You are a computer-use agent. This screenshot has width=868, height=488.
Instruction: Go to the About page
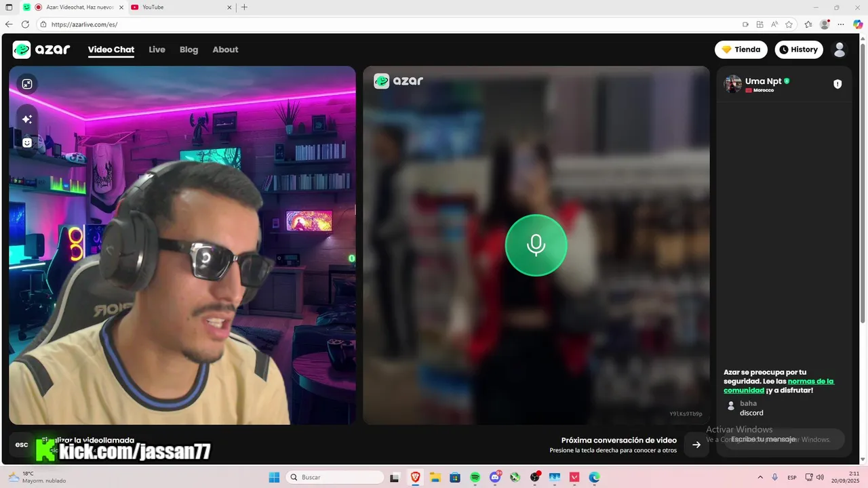[x=225, y=49]
